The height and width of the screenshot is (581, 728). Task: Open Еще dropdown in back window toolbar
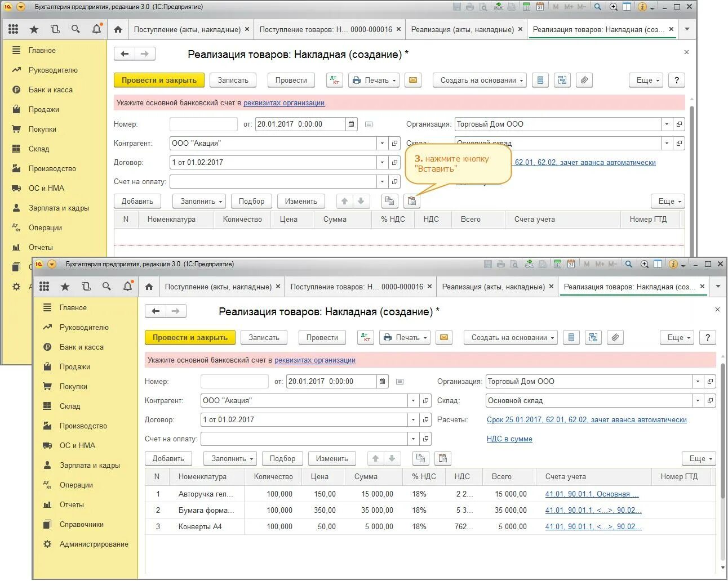coord(646,80)
